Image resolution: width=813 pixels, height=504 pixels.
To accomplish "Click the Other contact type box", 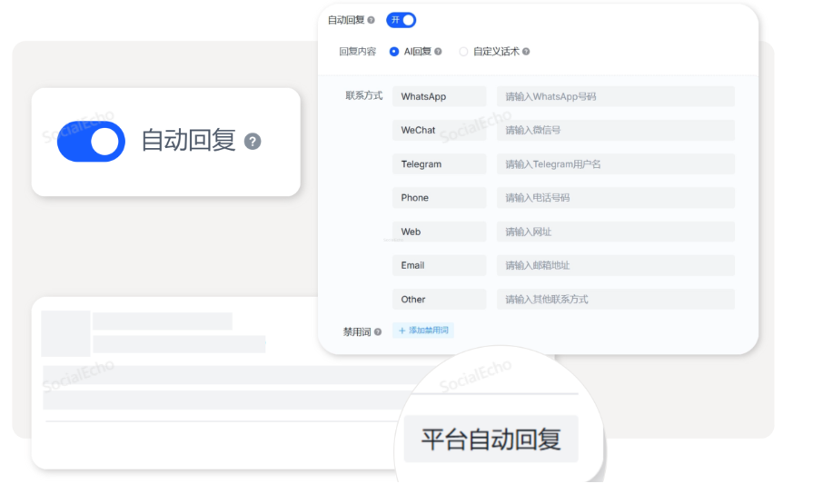I will coord(439,299).
